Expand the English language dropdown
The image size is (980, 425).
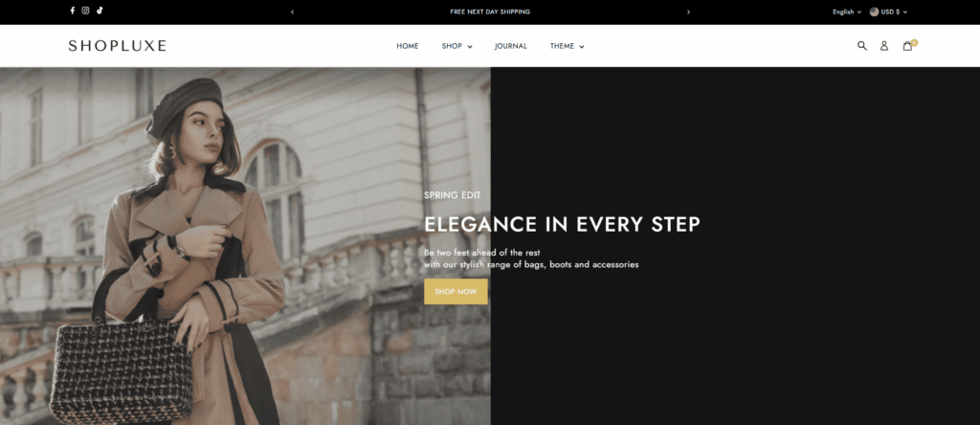click(x=847, y=11)
